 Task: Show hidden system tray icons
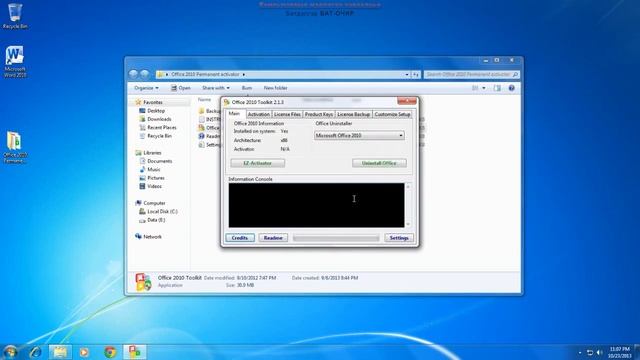coord(580,353)
